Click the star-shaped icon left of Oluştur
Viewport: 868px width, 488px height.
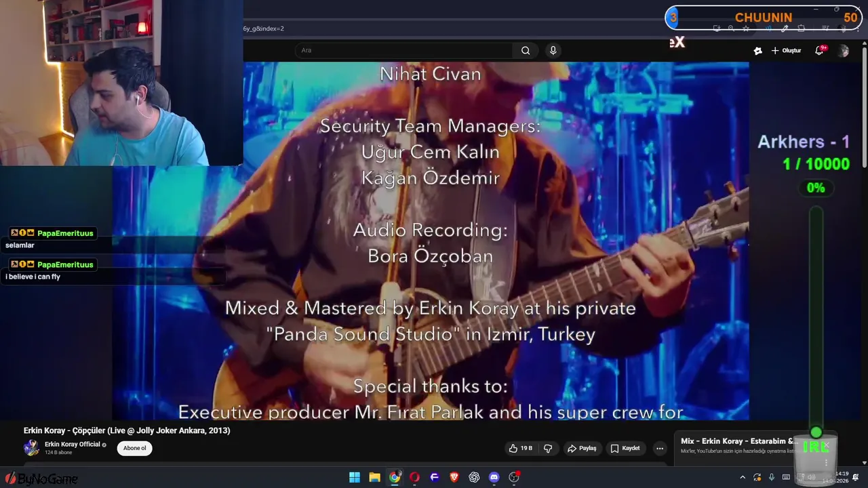click(x=757, y=51)
